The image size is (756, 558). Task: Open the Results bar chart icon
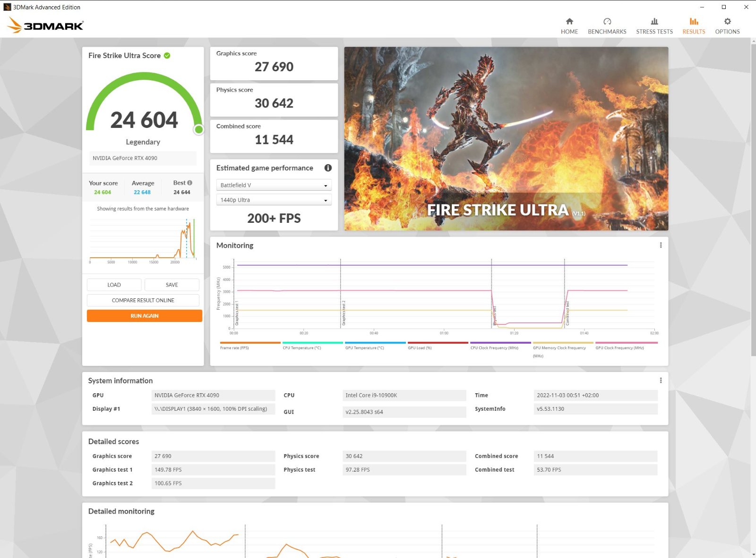pos(694,21)
